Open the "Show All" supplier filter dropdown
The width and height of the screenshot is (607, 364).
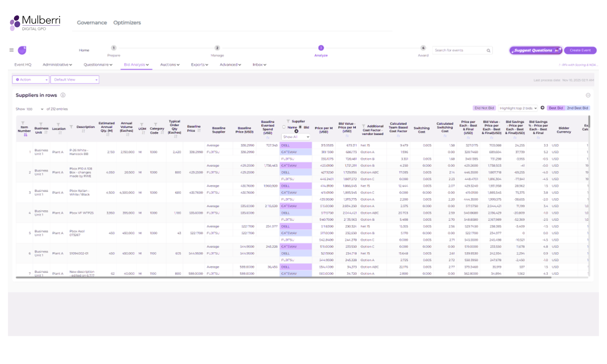295,137
